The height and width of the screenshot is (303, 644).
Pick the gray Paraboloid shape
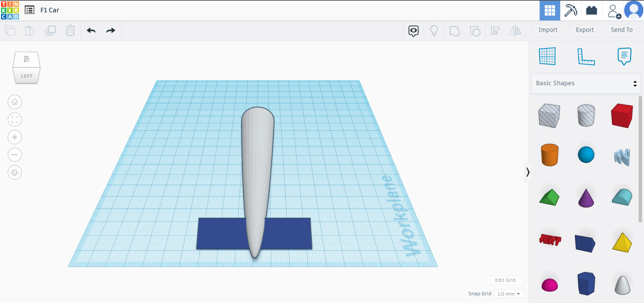pos(623,285)
